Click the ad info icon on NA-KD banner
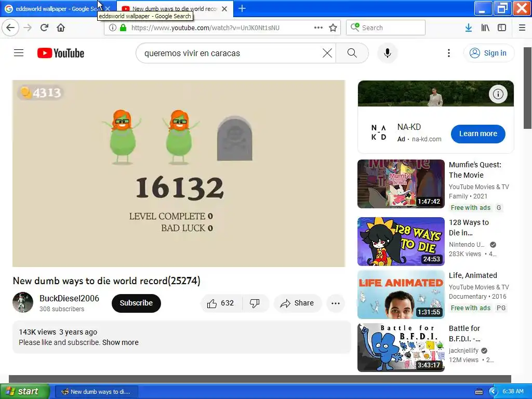532x399 pixels. (498, 94)
